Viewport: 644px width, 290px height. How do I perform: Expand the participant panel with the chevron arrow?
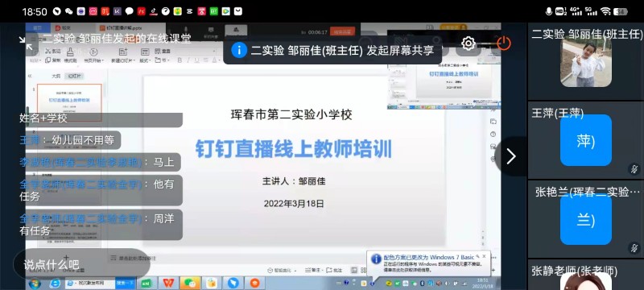click(x=511, y=156)
